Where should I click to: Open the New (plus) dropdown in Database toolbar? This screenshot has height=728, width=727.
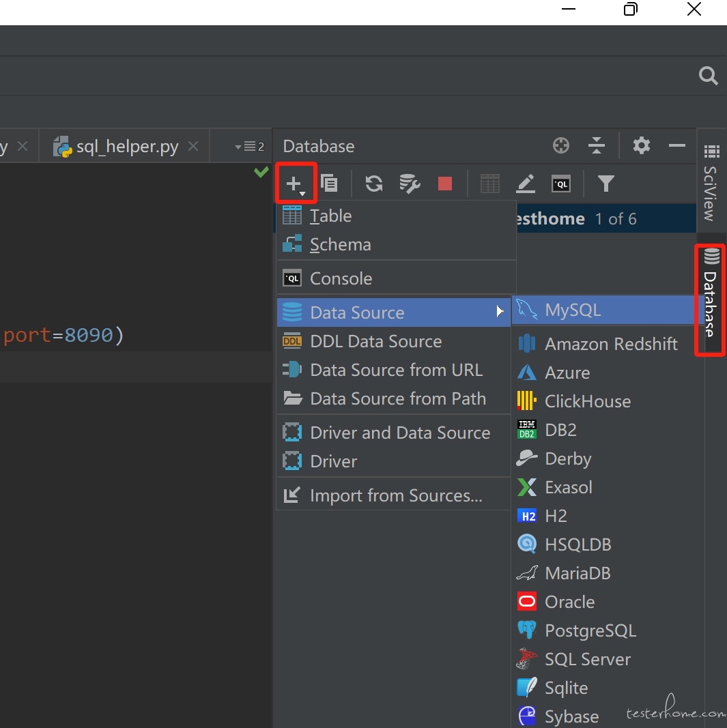click(x=296, y=184)
